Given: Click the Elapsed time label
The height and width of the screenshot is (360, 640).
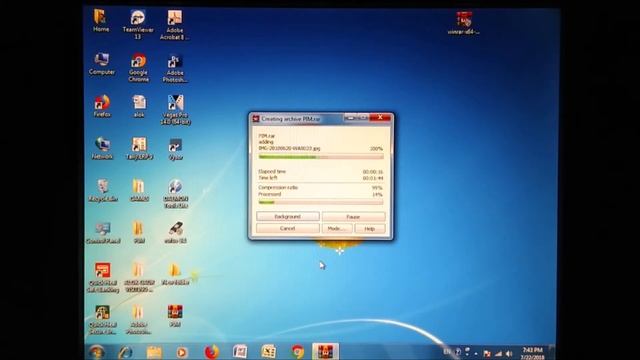Looking at the screenshot, I should click(272, 171).
